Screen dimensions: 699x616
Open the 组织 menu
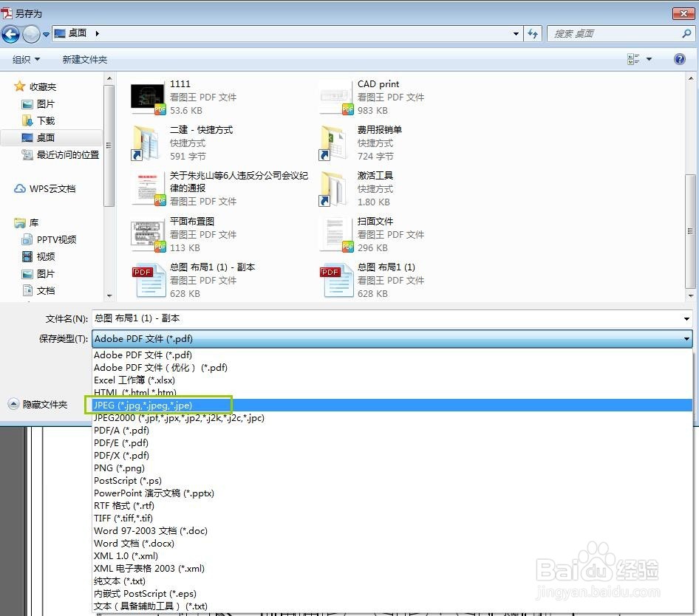26,59
